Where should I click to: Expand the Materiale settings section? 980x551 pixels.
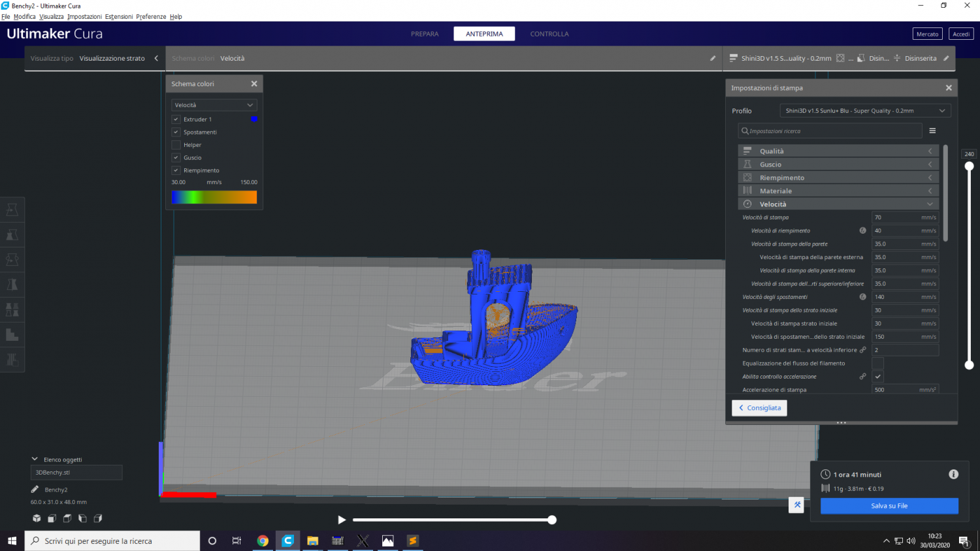click(838, 191)
